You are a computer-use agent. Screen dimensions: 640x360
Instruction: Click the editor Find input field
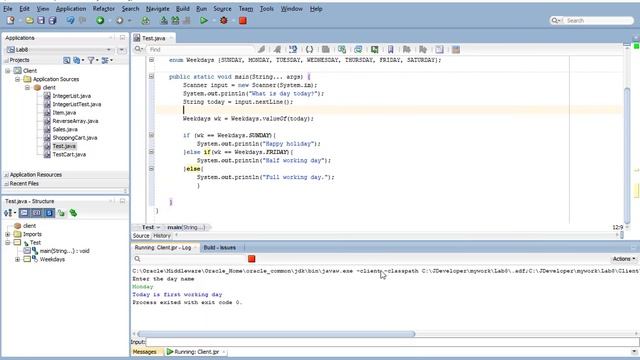pyautogui.click(x=201, y=49)
